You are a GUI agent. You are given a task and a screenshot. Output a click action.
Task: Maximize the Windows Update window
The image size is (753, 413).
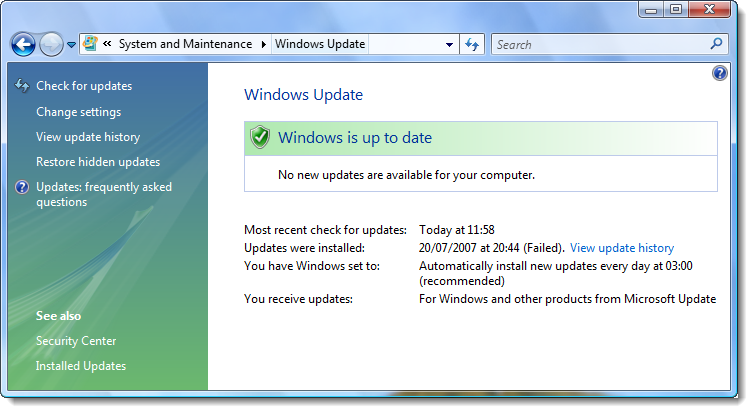pyautogui.click(x=676, y=10)
